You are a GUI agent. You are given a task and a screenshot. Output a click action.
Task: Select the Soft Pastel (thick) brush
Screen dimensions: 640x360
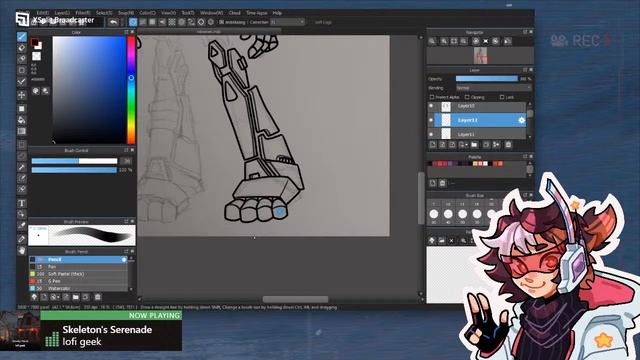click(x=78, y=274)
